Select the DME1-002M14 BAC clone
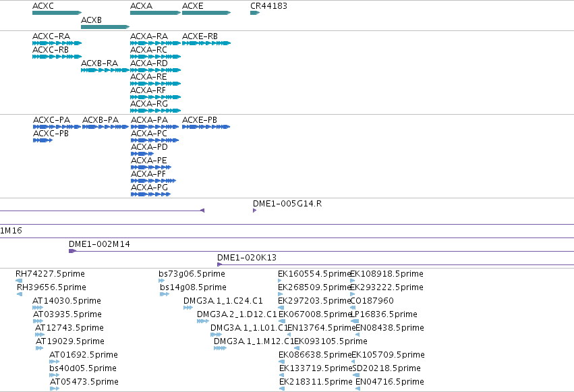The height and width of the screenshot is (392, 574). tap(322, 251)
